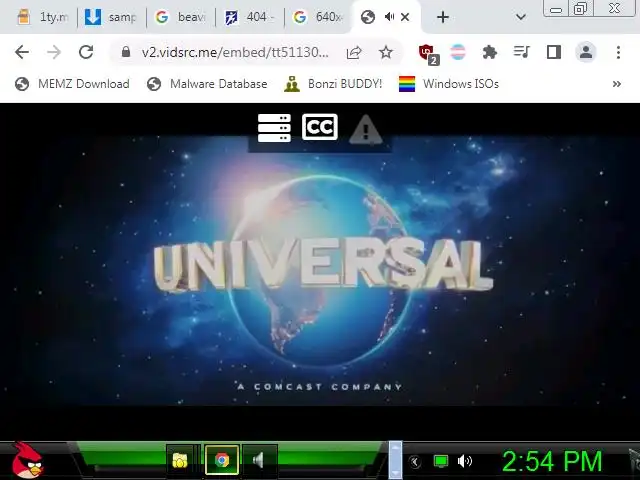This screenshot has width=640, height=480.
Task: Open the file explorer taskbar icon
Action: 180,460
